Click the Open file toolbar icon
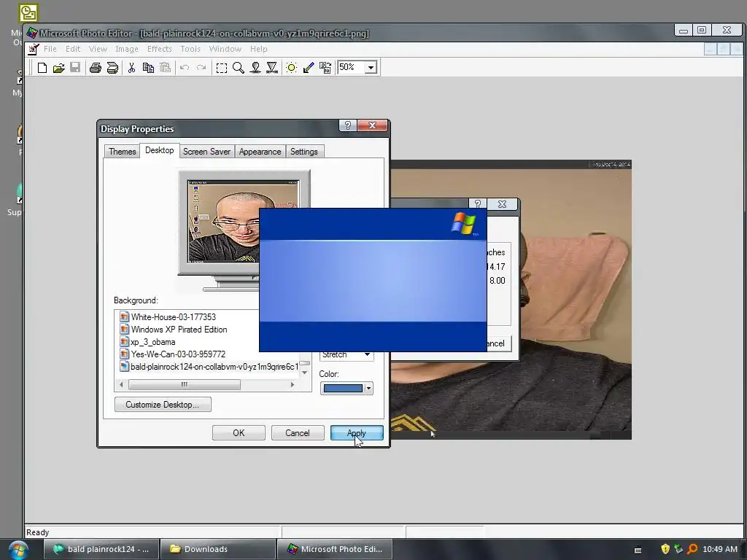The width and height of the screenshot is (747, 560). tap(58, 68)
